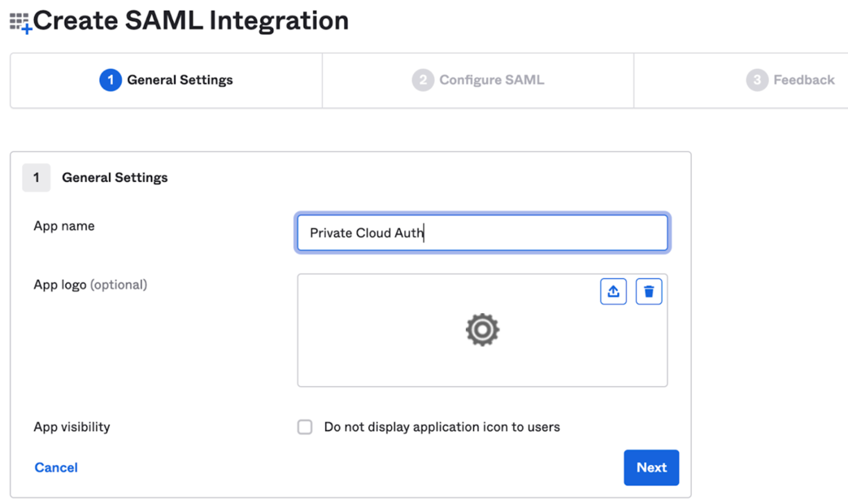Image resolution: width=848 pixels, height=504 pixels.
Task: Click the General Settings section heading
Action: 115,177
